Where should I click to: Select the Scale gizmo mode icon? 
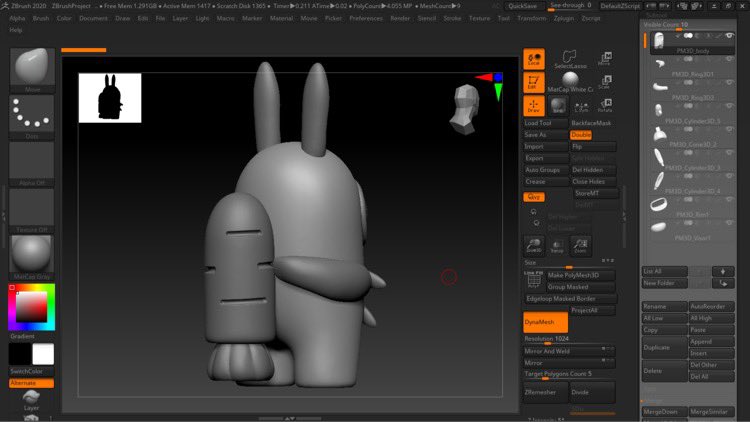click(x=606, y=82)
